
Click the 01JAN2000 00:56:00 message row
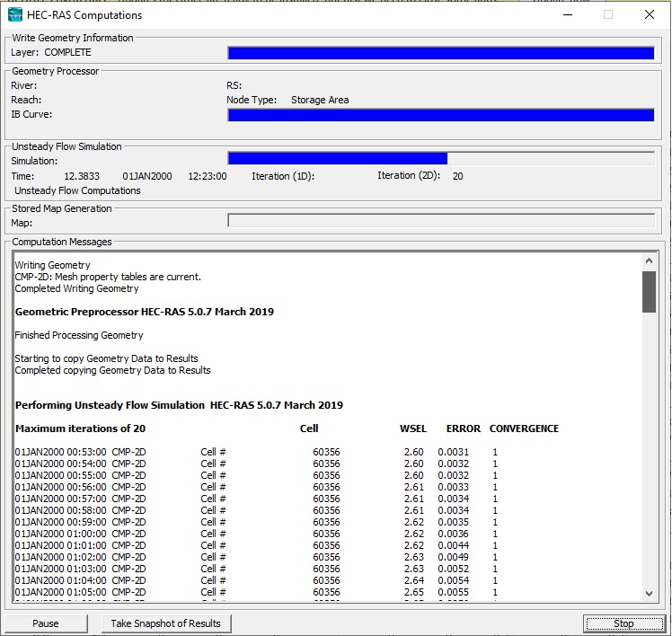point(256,487)
